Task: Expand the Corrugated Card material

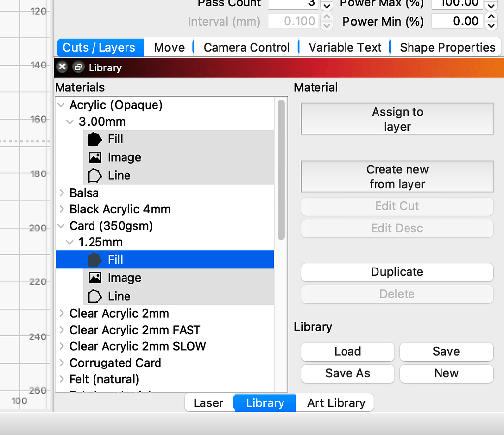Action: click(61, 363)
